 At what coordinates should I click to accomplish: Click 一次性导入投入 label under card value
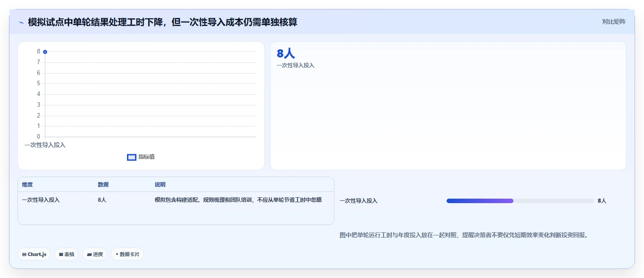click(295, 65)
